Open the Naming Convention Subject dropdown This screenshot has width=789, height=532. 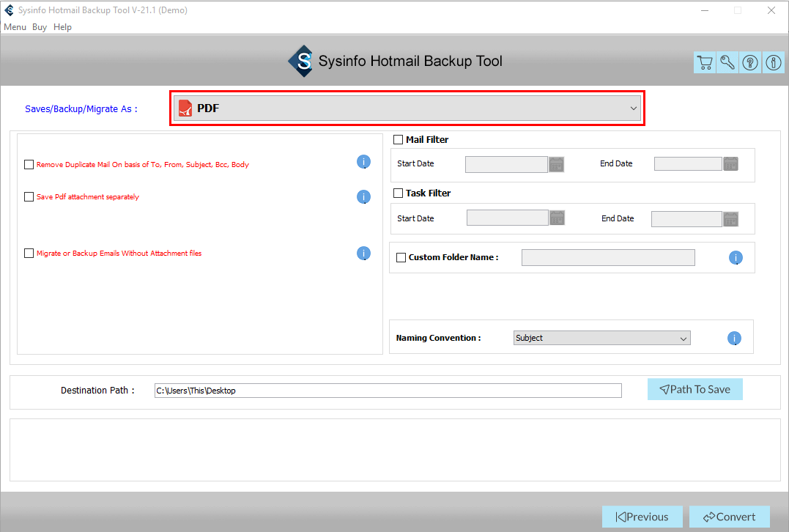(601, 339)
